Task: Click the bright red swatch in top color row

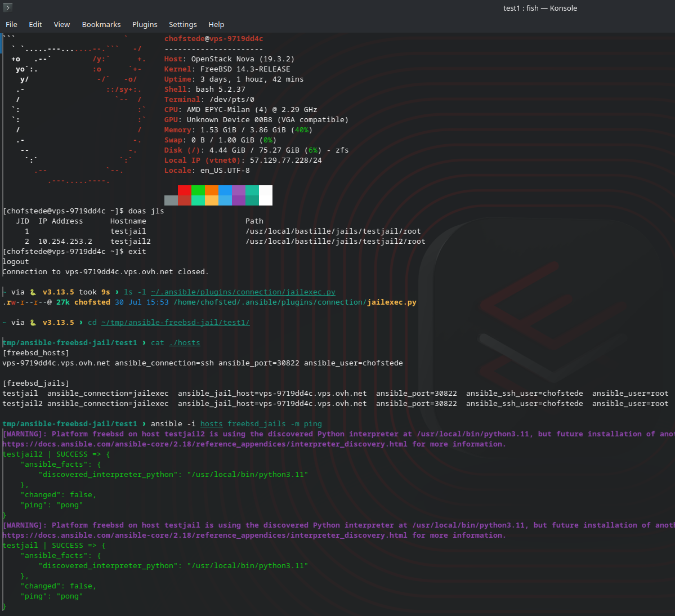Action: 185,190
